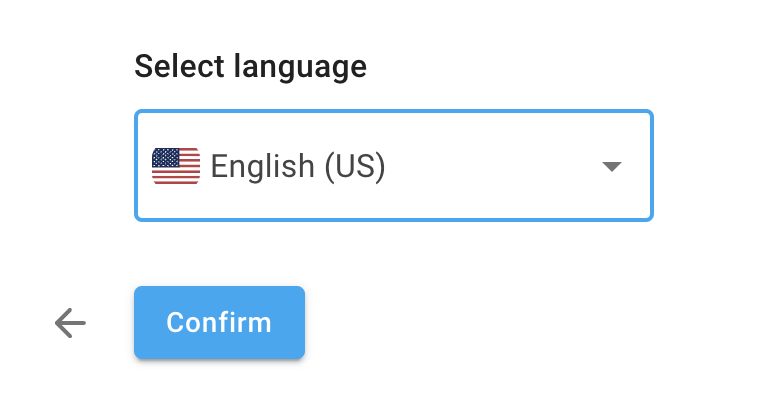The width and height of the screenshot is (774, 394).
Task: Click the Confirm button
Action: 219,322
